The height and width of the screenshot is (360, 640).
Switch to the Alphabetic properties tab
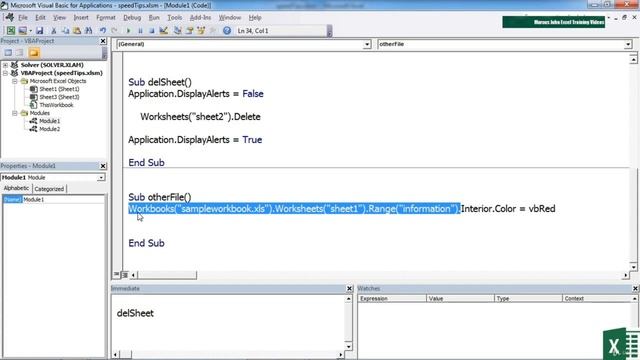click(16, 188)
